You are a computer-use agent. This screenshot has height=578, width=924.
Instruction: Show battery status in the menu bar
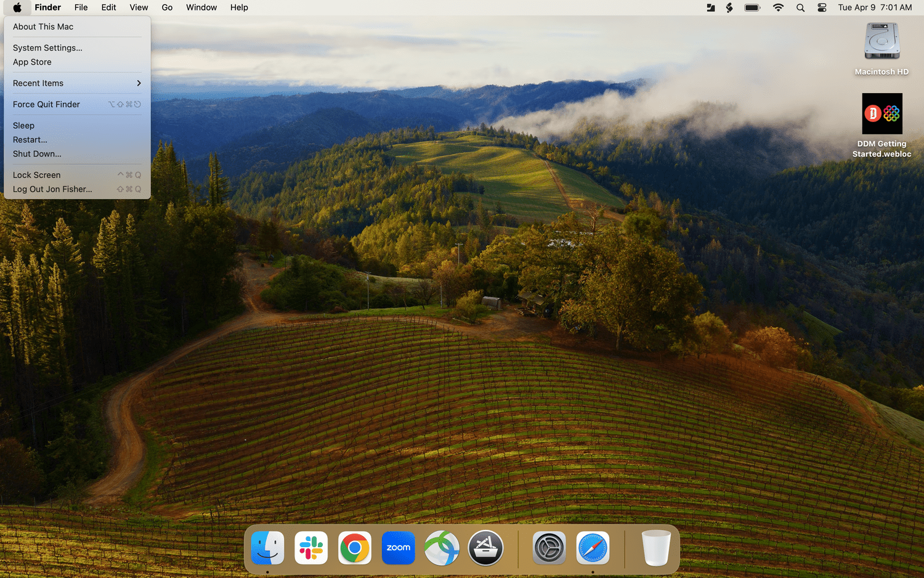(x=752, y=7)
